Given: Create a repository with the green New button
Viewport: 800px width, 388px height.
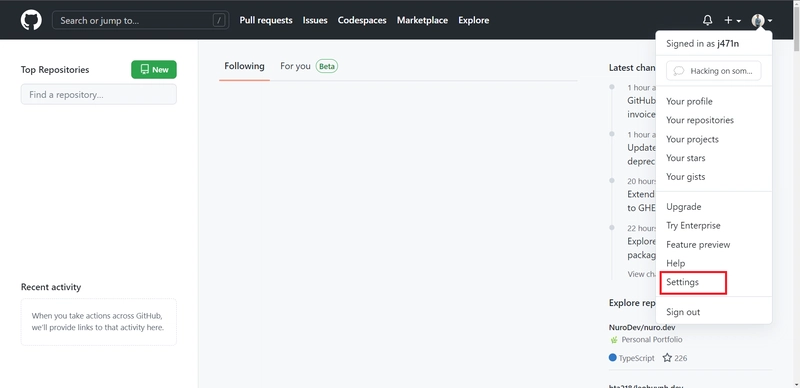Looking at the screenshot, I should point(154,69).
